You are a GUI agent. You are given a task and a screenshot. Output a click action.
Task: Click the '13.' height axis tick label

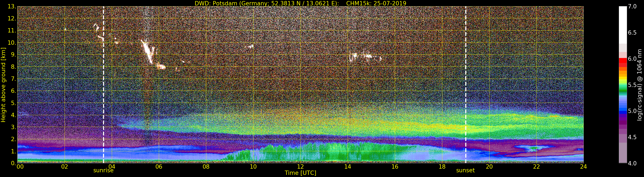coord(12,6)
